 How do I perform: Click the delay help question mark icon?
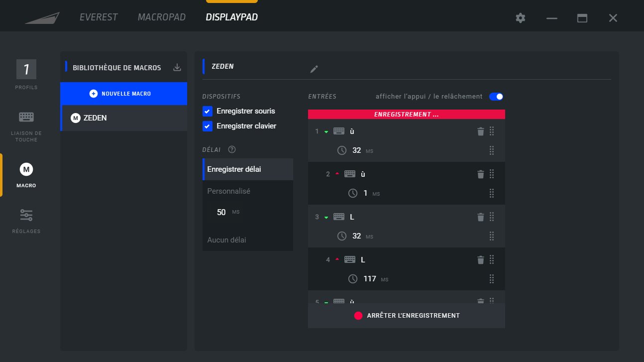coord(232,149)
